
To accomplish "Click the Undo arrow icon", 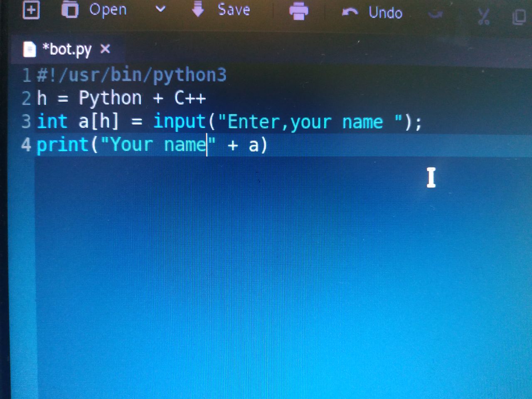I will (350, 12).
